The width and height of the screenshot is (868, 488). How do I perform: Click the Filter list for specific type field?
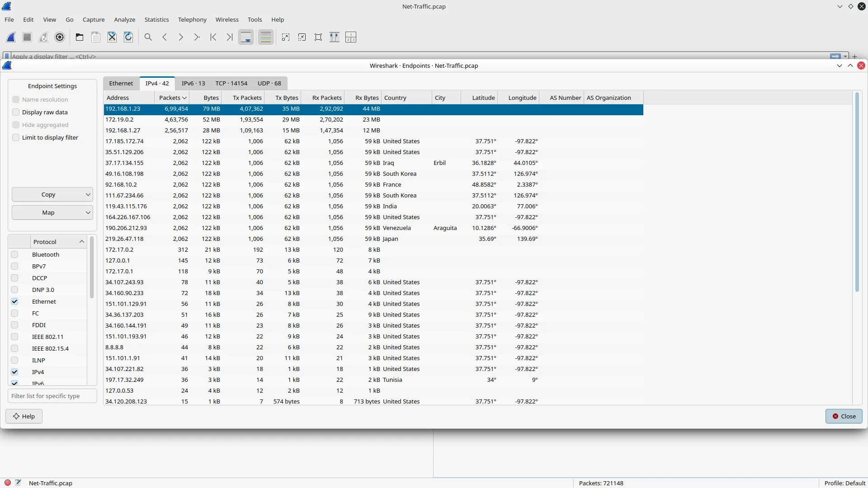[52, 396]
